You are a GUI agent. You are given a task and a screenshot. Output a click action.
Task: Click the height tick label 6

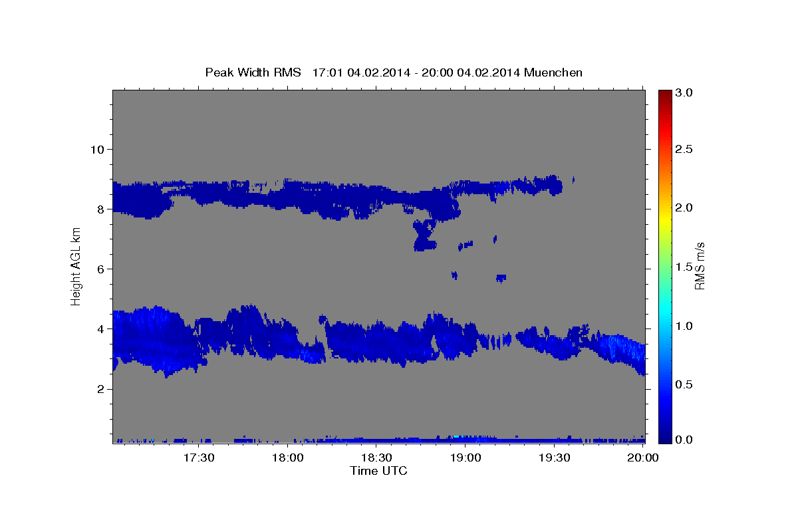[100, 269]
